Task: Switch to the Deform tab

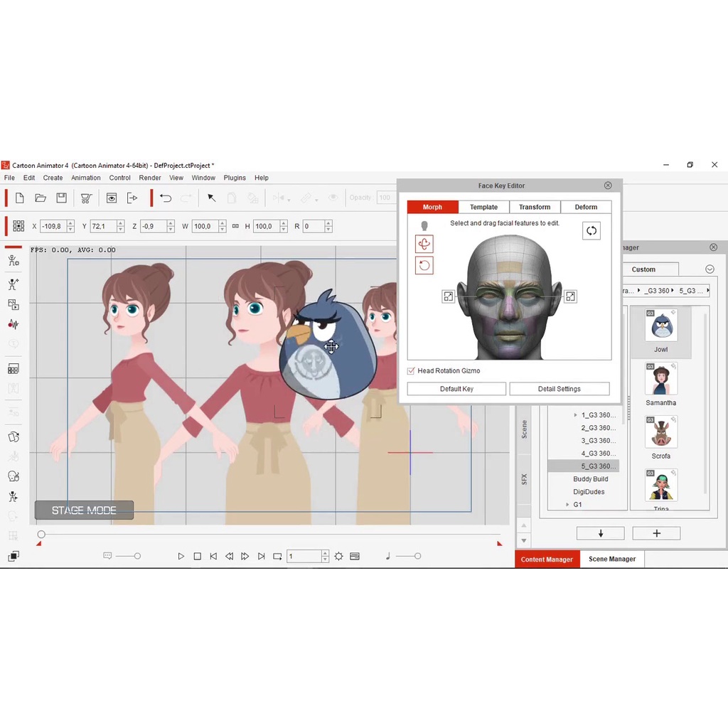Action: click(x=586, y=207)
